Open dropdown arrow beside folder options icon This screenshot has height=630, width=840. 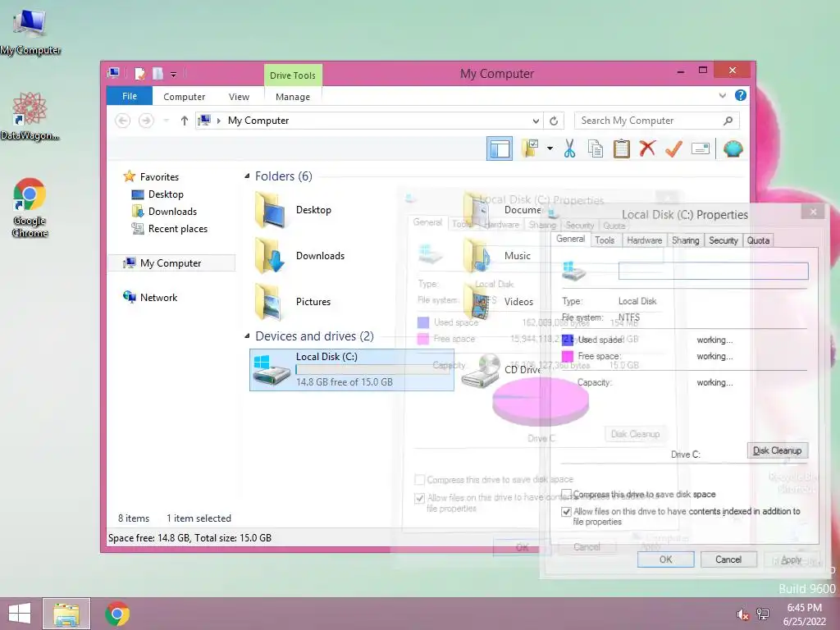coord(550,148)
